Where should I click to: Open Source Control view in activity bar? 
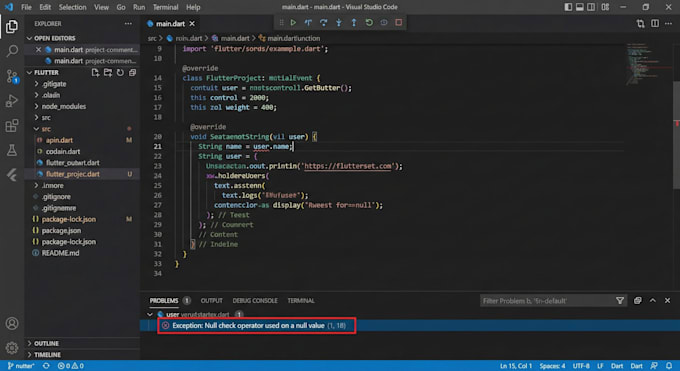12,76
